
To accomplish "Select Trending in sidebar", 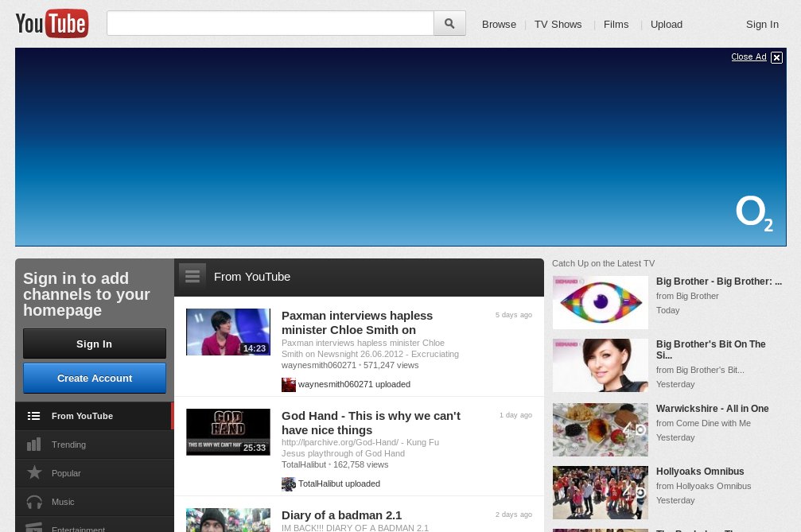I will coord(95,445).
